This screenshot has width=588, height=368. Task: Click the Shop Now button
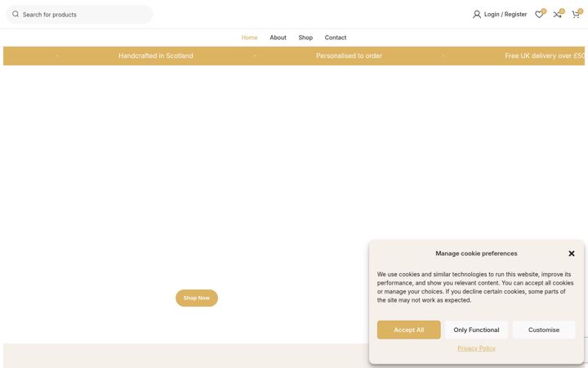point(197,298)
